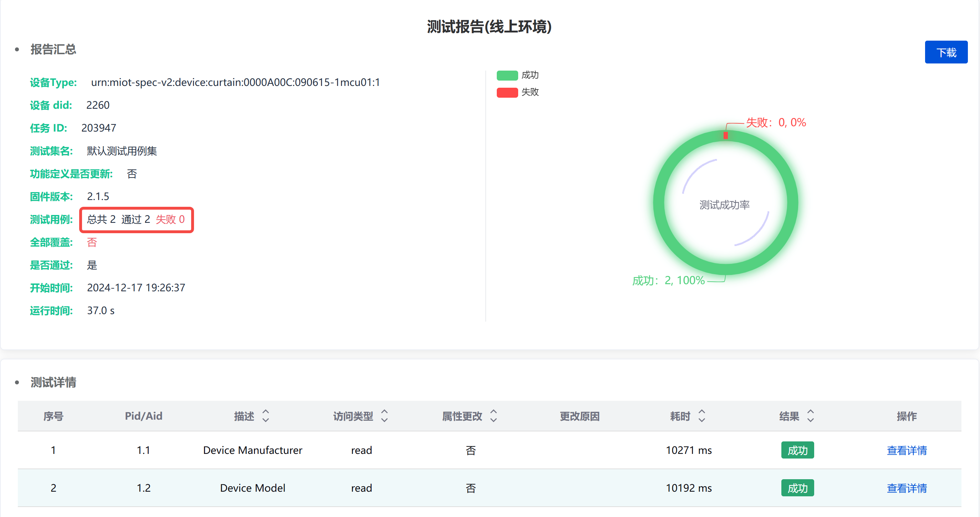Click the blue 下载 download button

click(x=946, y=52)
